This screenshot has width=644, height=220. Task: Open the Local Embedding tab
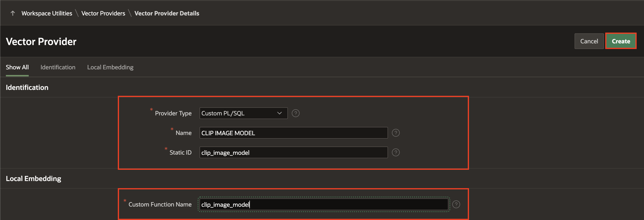click(x=110, y=67)
